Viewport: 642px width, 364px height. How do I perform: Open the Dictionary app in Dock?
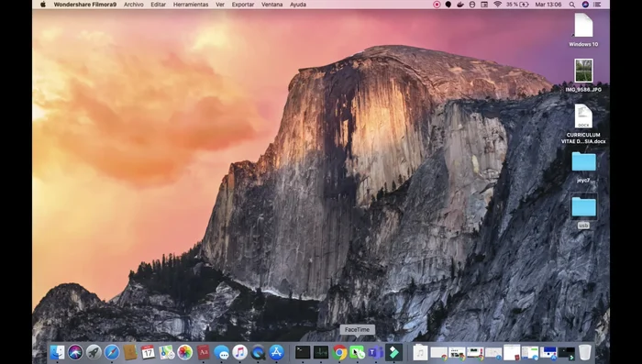pos(203,352)
